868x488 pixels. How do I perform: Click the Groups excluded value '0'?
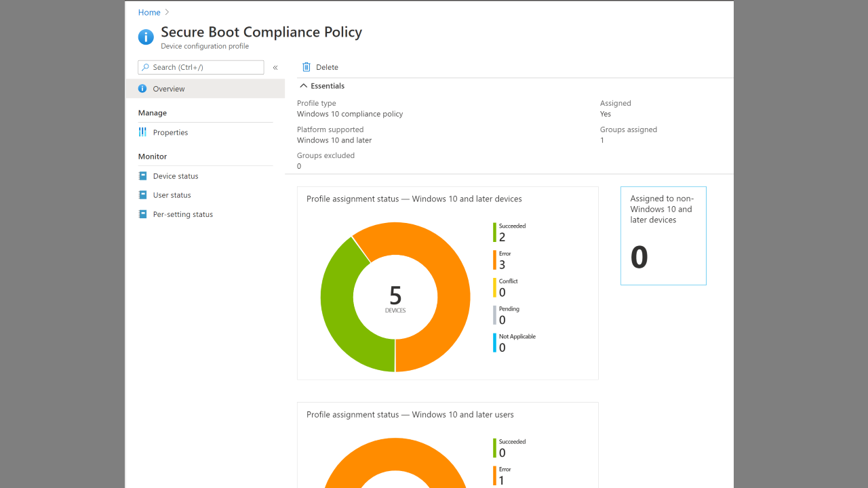299,166
